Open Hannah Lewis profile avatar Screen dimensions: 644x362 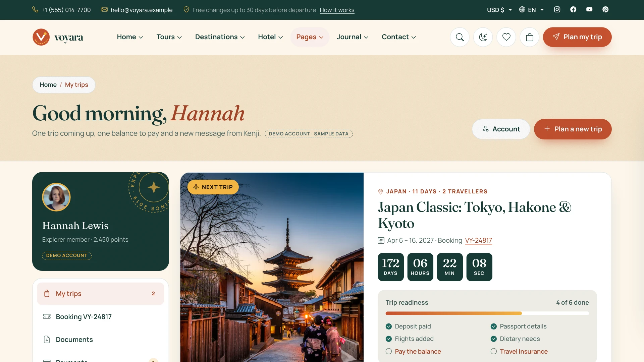click(x=56, y=197)
